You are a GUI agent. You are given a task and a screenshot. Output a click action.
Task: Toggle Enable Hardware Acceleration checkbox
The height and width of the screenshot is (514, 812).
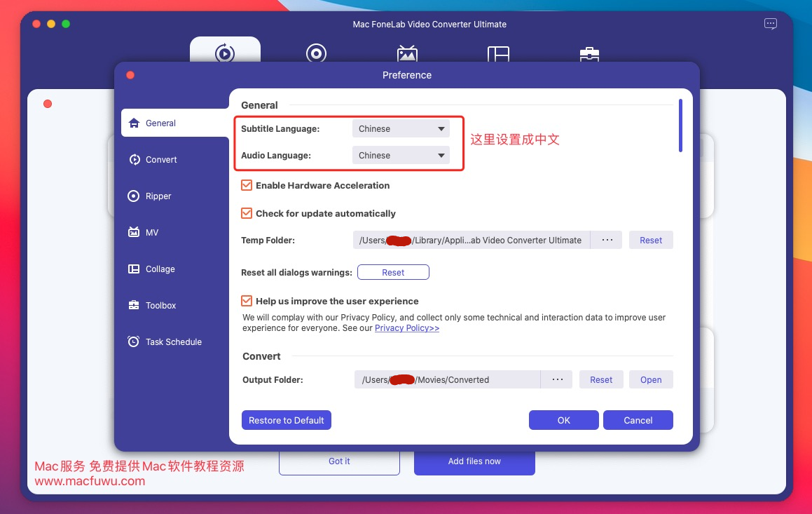[x=247, y=185]
